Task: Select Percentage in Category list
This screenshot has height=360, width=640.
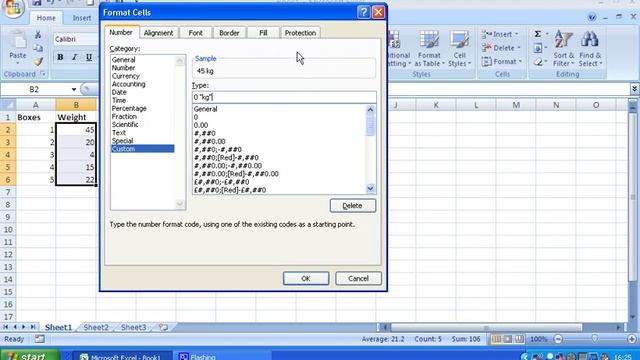Action: click(x=129, y=108)
